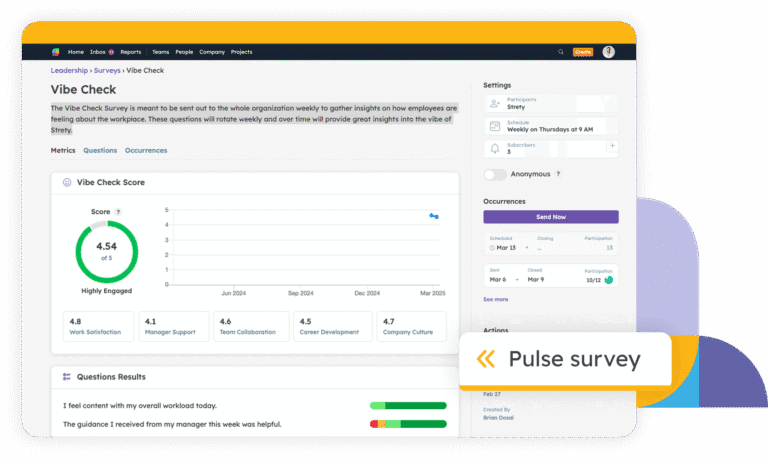Viewport: 768px width, 458px height.
Task: Click the Mar 13 scheduled clock icon
Action: (492, 248)
